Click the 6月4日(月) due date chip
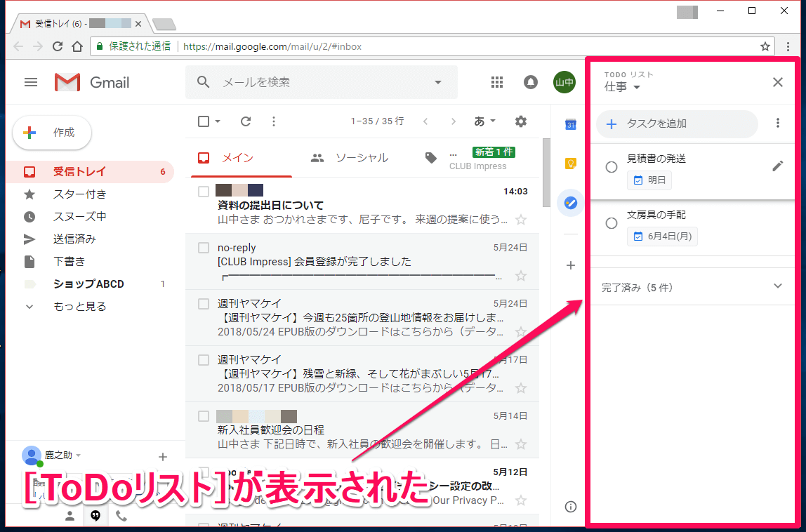806x532 pixels. pyautogui.click(x=662, y=237)
